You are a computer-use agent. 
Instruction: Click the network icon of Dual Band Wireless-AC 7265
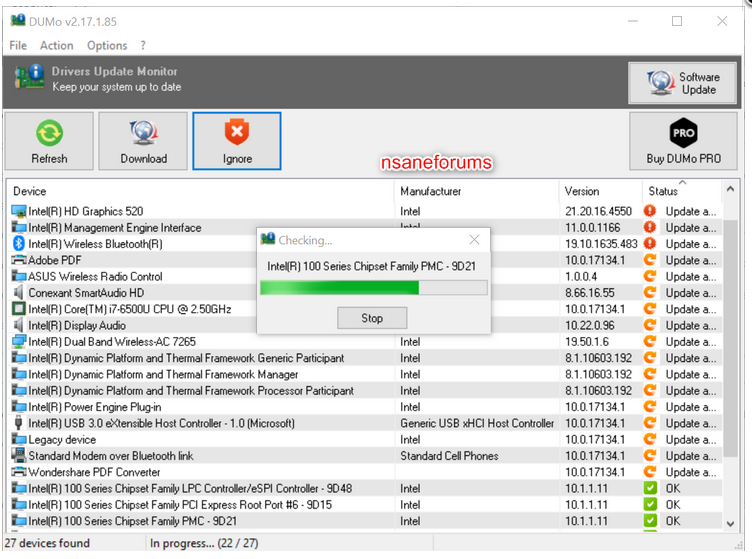pyautogui.click(x=19, y=341)
